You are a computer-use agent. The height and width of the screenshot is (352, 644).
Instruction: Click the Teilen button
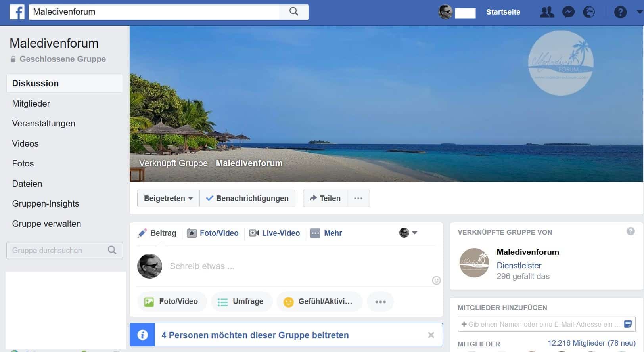(325, 198)
